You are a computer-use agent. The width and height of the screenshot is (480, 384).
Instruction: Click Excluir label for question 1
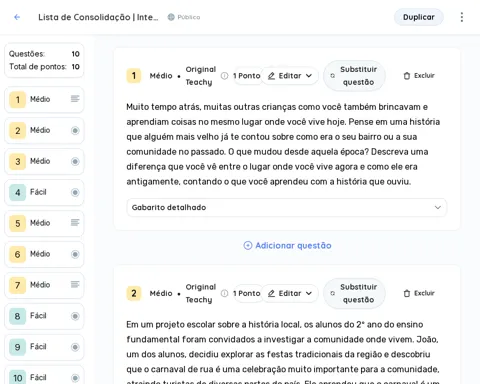(x=424, y=76)
